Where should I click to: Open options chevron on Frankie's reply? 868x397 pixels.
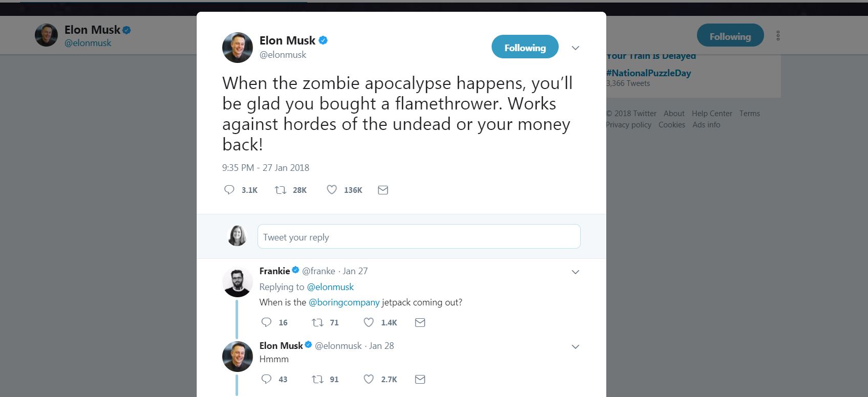coord(576,272)
